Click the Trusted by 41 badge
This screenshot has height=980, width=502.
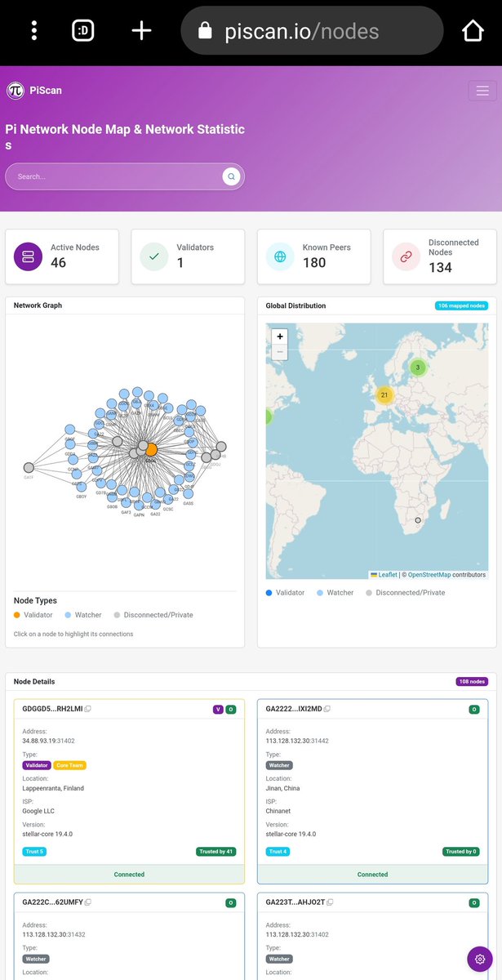(x=216, y=851)
